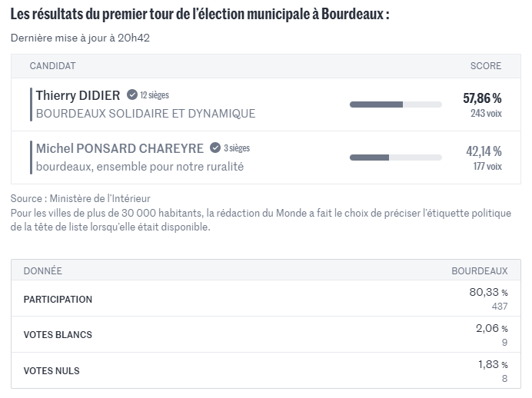This screenshot has width=532, height=398.
Task: Select candidate name Michel PONSARD CHAREYRE
Action: pyautogui.click(x=119, y=148)
